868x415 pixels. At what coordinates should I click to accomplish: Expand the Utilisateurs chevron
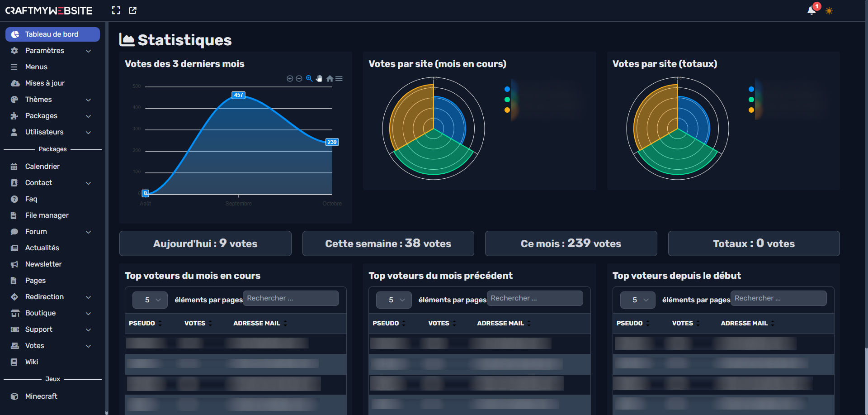(x=89, y=132)
